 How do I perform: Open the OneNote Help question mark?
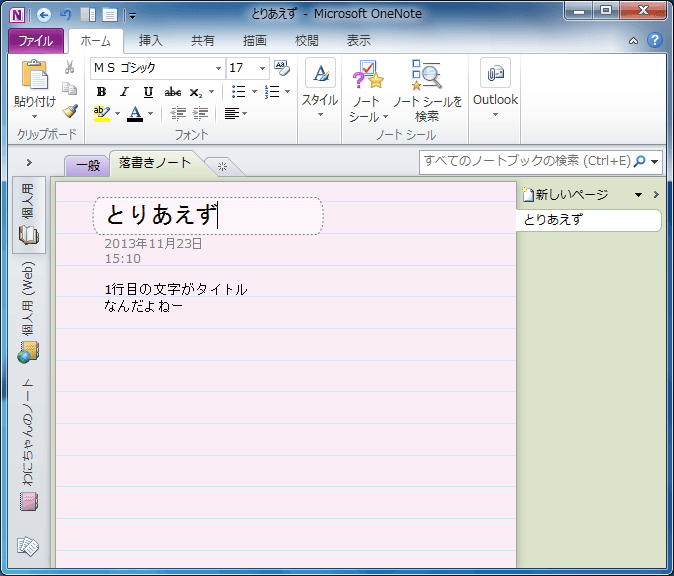coord(655,41)
